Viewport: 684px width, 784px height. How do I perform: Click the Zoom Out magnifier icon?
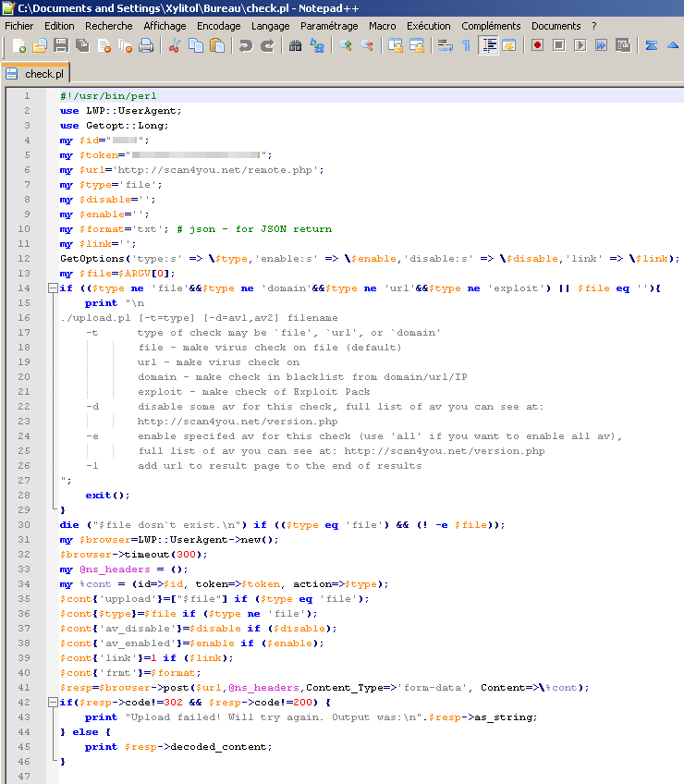click(367, 46)
